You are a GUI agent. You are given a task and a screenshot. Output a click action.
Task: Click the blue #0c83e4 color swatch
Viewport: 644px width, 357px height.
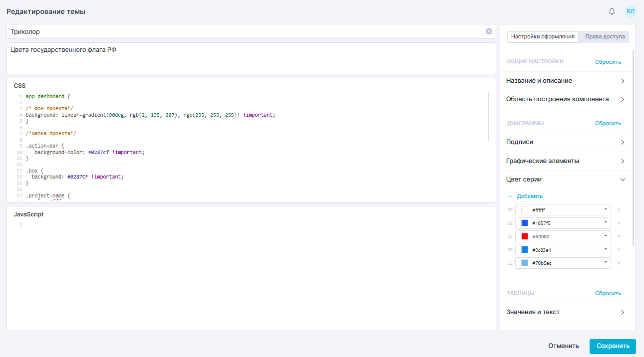click(524, 250)
